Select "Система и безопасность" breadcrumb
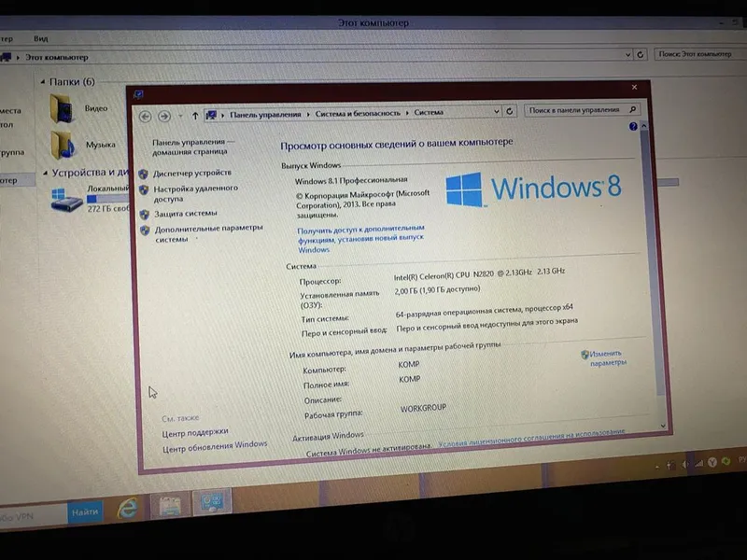Viewport: 747px width, 560px height. [358, 113]
